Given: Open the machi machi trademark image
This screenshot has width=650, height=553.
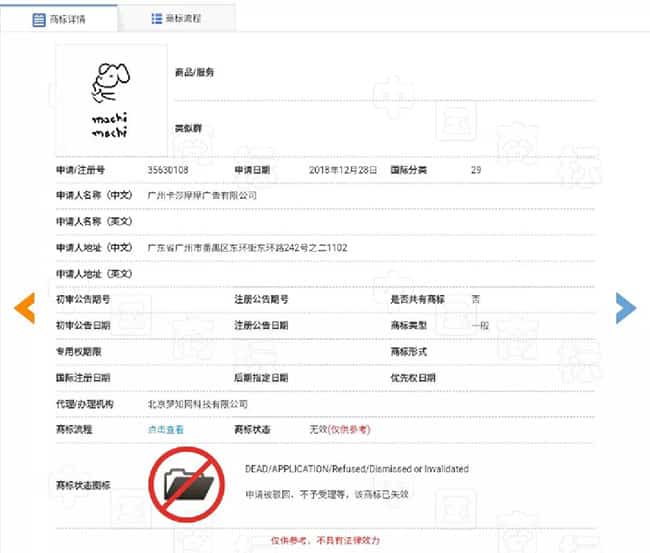Looking at the screenshot, I should pos(111,100).
